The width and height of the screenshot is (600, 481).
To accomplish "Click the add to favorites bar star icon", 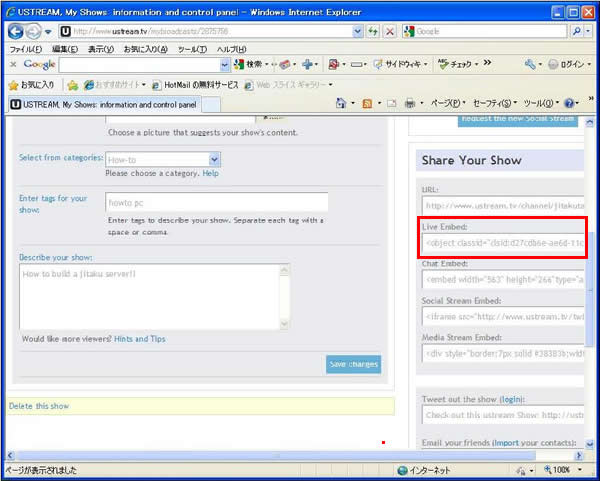I will pyautogui.click(x=72, y=85).
